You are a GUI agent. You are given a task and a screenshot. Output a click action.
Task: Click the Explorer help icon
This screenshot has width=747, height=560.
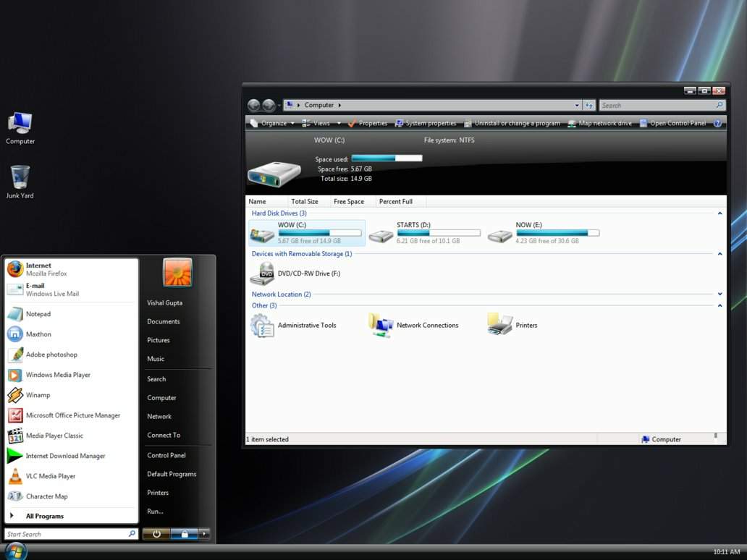click(x=717, y=123)
